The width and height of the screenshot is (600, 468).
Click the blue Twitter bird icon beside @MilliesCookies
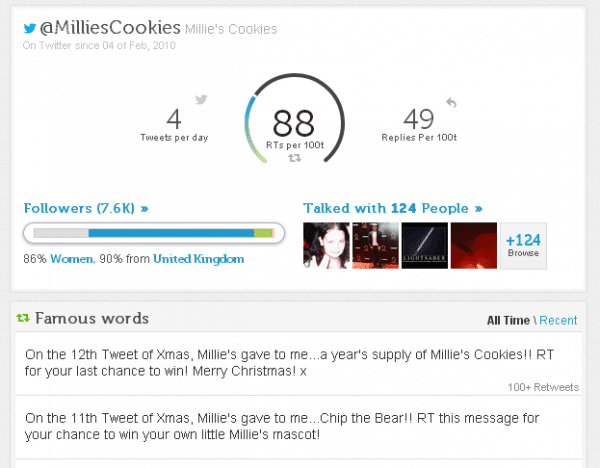pyautogui.click(x=29, y=29)
